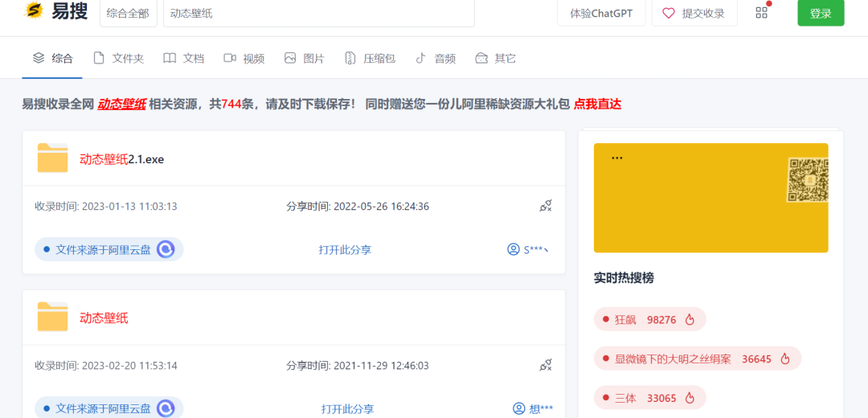868x418 pixels.
Task: Open the 综合全部 category dropdown
Action: pos(128,14)
